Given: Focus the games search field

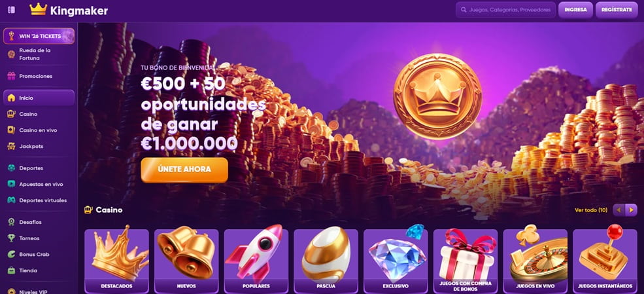Looking at the screenshot, I should click(x=505, y=10).
